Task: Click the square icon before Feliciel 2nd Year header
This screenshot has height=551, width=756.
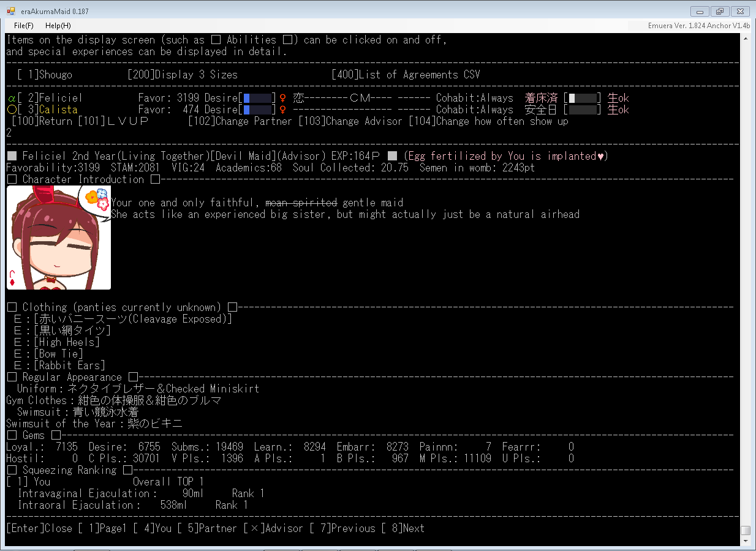Action: point(12,156)
